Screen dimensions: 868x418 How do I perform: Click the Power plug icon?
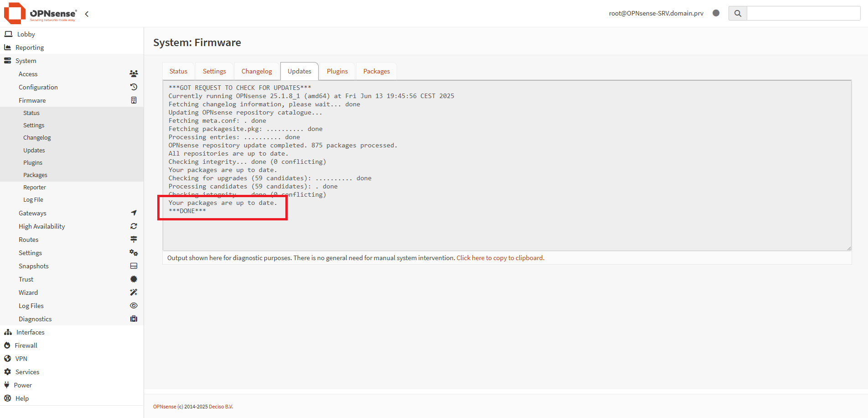click(6, 385)
